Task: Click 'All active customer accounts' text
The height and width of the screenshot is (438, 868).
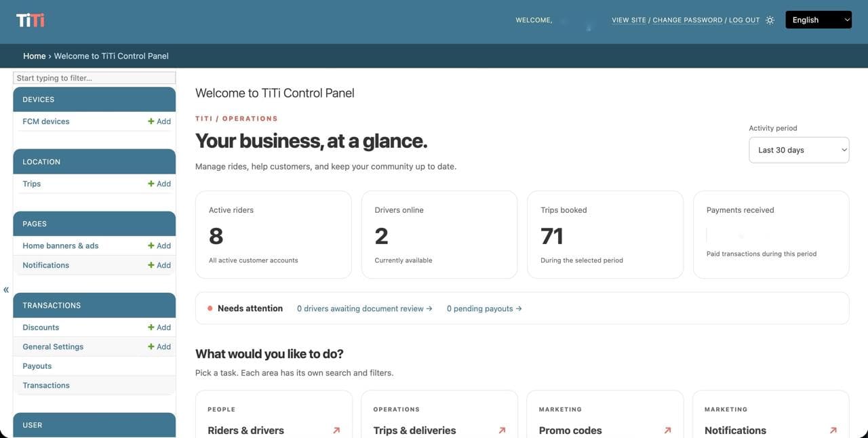Action: click(254, 260)
